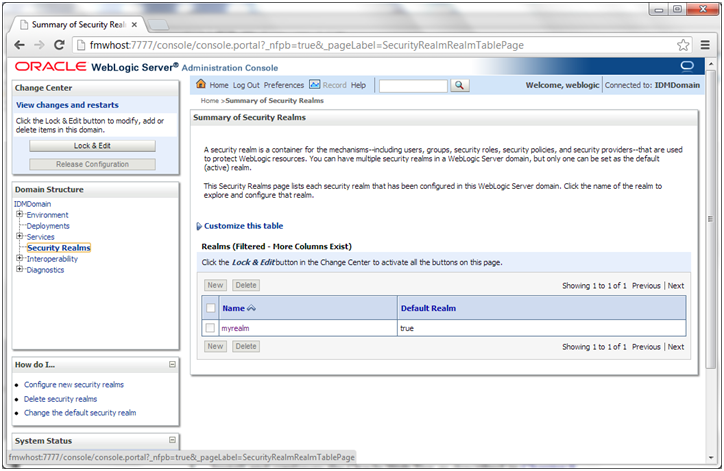
Task: Click Home in the toolbar
Action: [x=219, y=85]
